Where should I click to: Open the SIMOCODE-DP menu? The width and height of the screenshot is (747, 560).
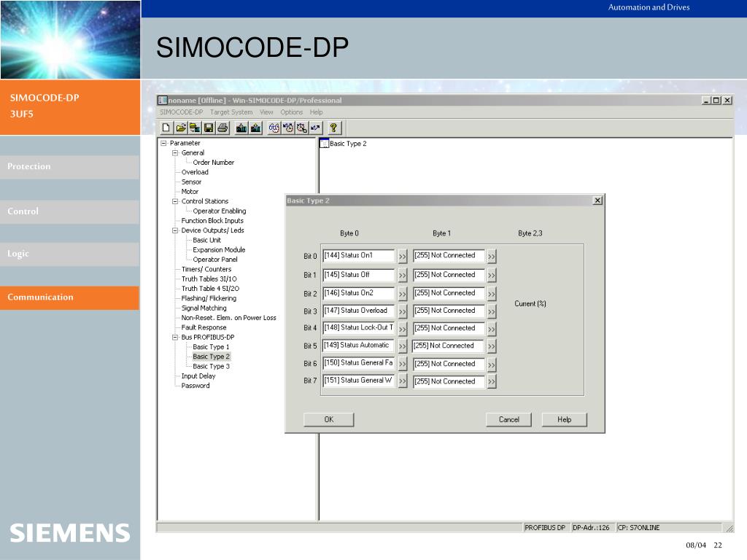[x=181, y=112]
